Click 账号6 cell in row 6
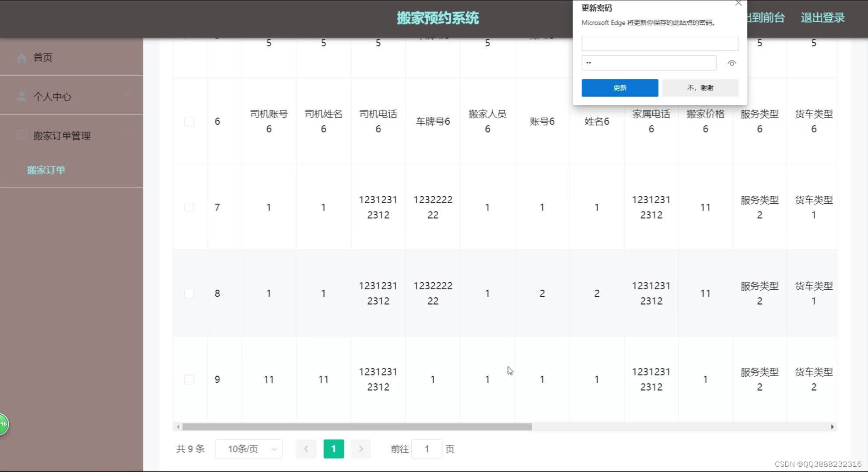868x472 pixels. [542, 121]
